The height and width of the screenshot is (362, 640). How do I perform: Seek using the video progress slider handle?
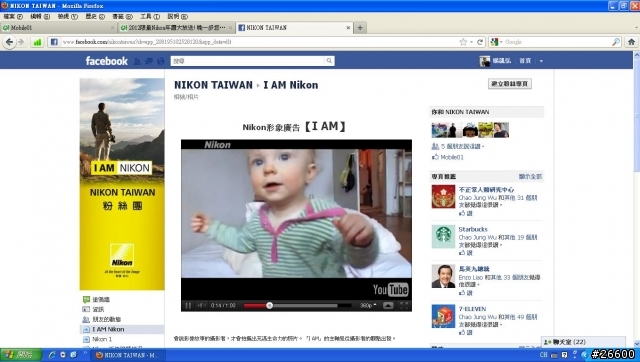point(269,306)
